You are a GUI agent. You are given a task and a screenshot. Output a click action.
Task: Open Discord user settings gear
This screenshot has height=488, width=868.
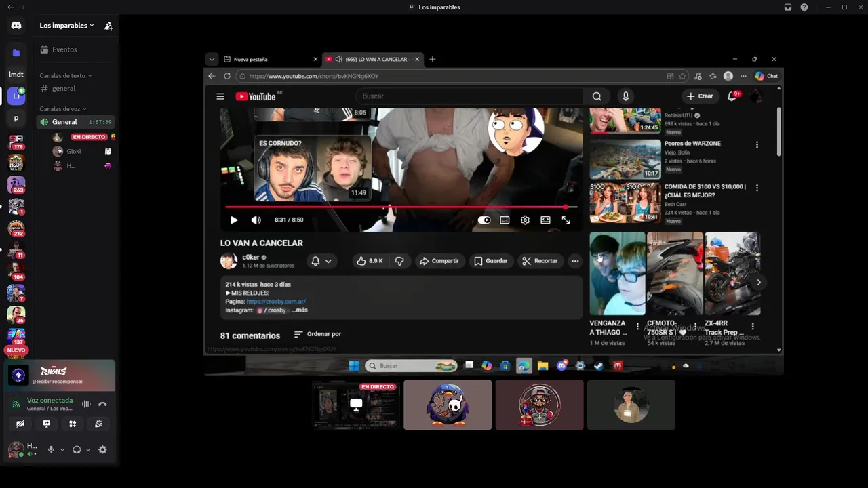(x=102, y=449)
